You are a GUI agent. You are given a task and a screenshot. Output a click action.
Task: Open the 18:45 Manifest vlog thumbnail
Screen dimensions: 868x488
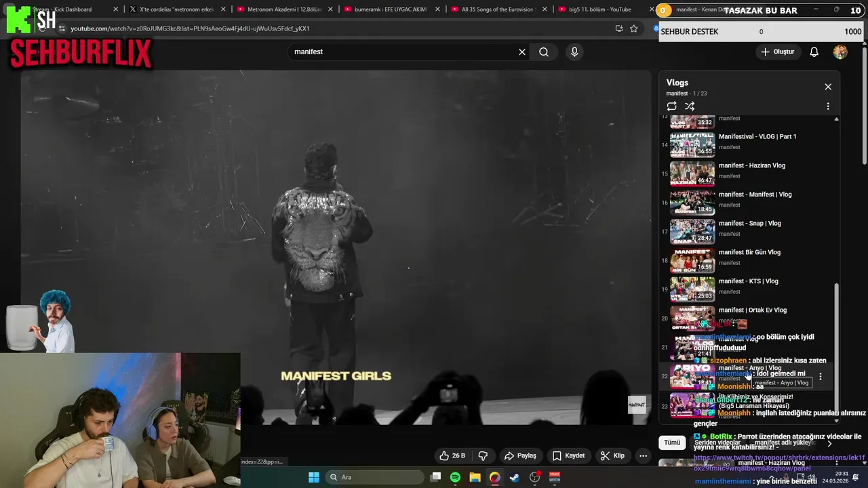click(x=692, y=202)
